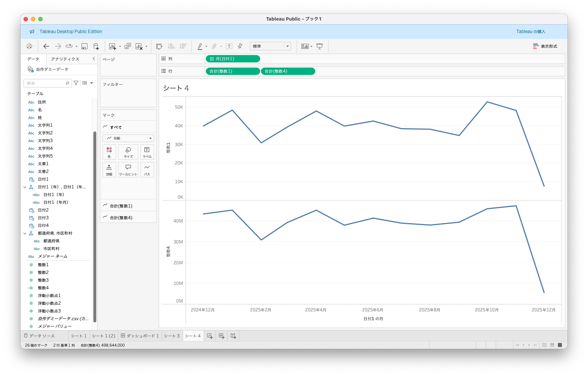The height and width of the screenshot is (376, 588).
Task: Toggle mark labels with the T toolbar icon
Action: 229,46
